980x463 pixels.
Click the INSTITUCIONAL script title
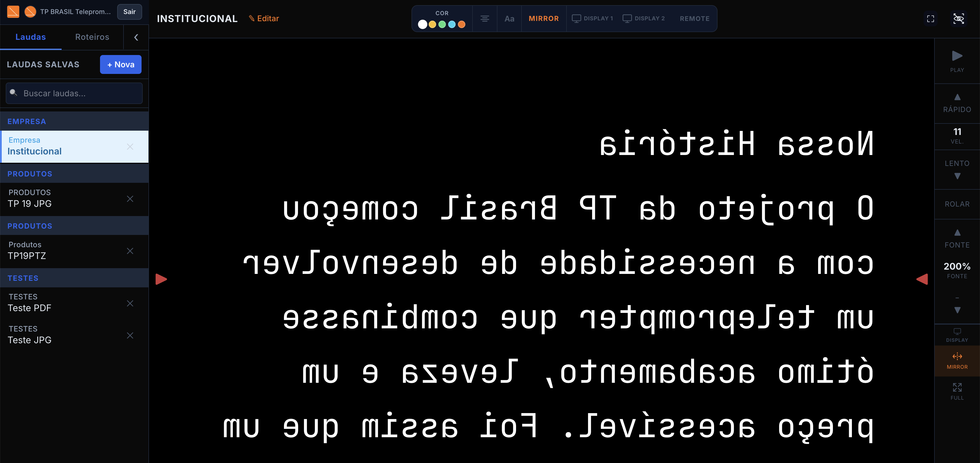click(x=197, y=19)
